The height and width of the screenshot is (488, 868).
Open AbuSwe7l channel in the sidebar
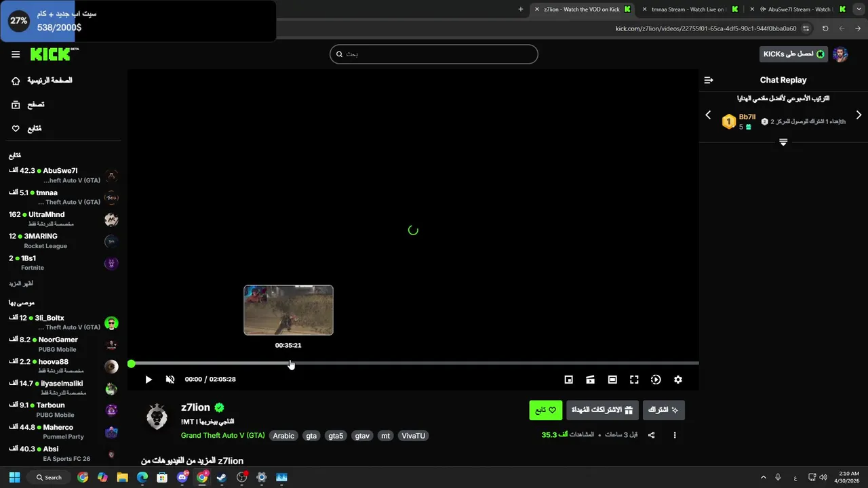[x=64, y=176]
